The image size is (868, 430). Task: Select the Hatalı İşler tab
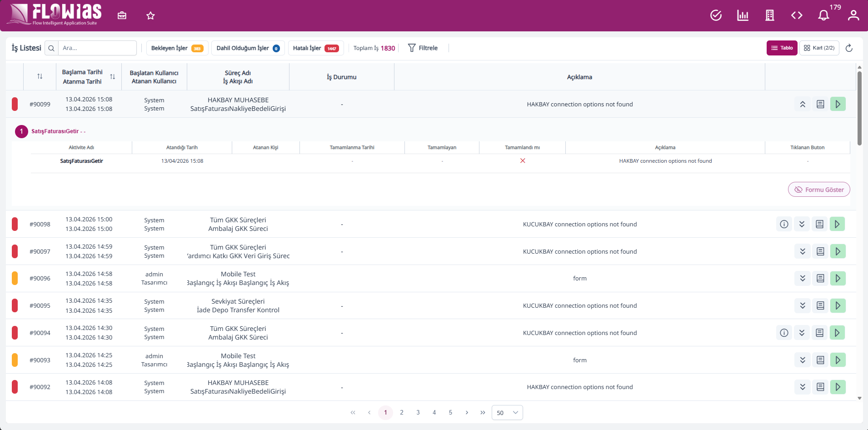316,48
